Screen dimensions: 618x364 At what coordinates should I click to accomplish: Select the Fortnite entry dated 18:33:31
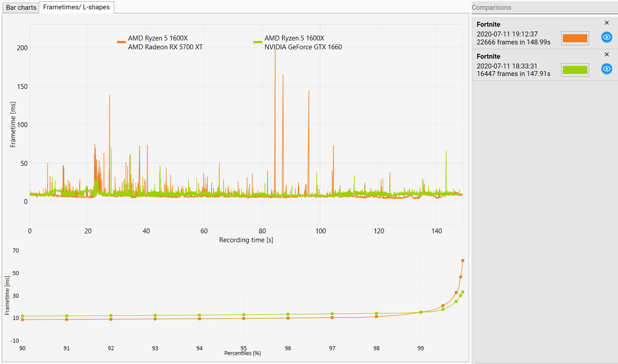coord(545,65)
